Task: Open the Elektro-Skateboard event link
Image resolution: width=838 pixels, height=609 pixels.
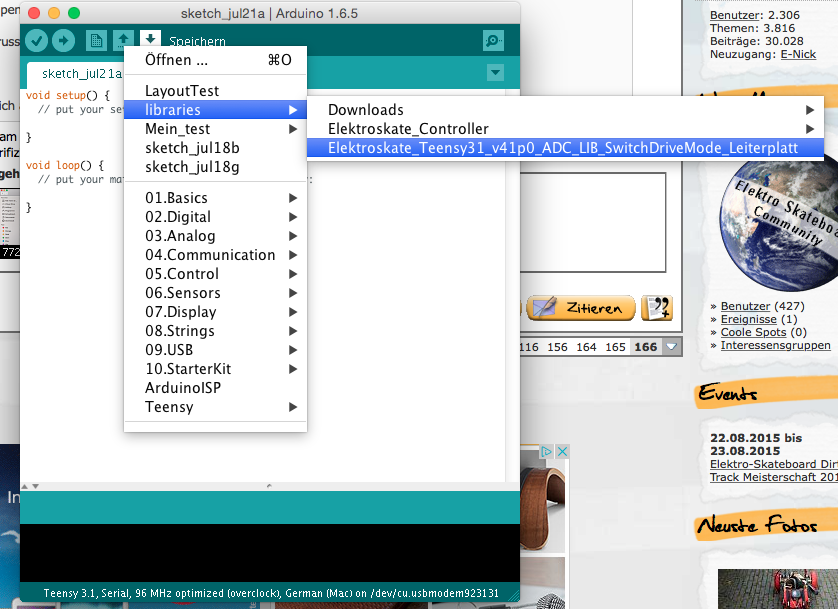Action: coord(774,471)
